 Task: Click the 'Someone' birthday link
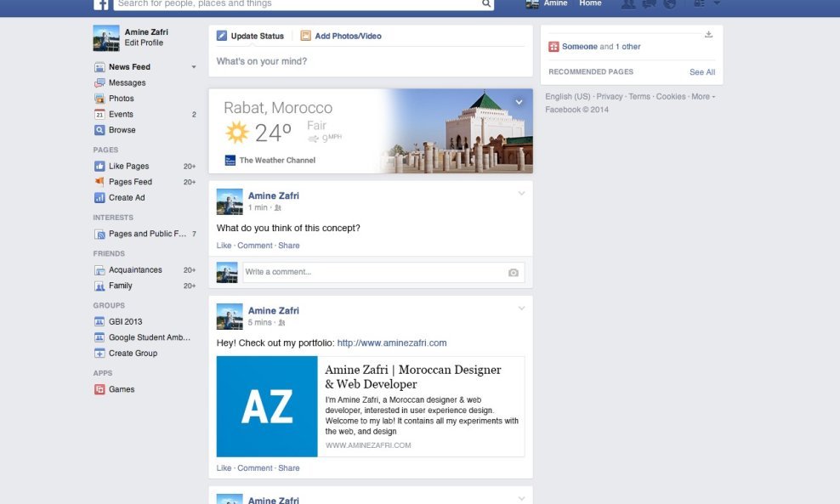(580, 47)
